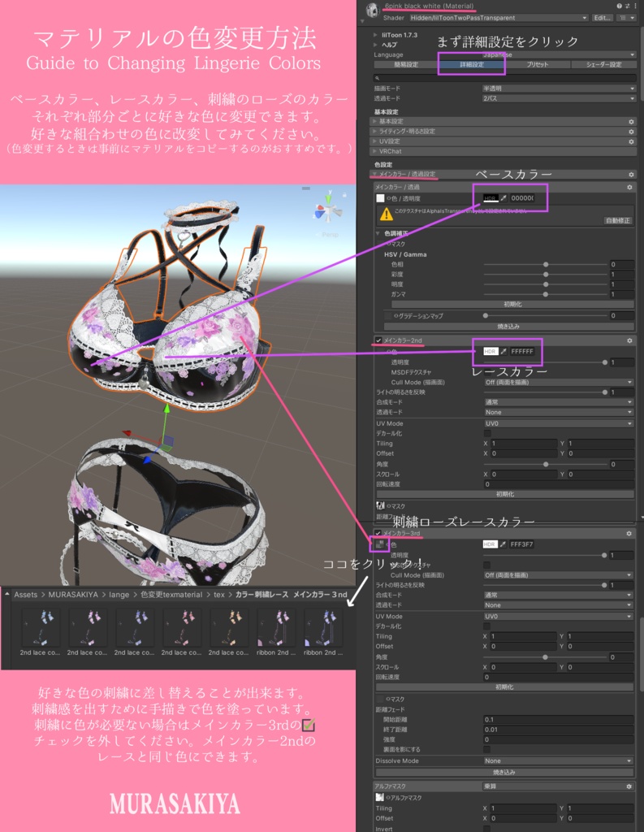Click 焼き込み below グラデーションマップ
This screenshot has height=832, width=644.
(508, 327)
